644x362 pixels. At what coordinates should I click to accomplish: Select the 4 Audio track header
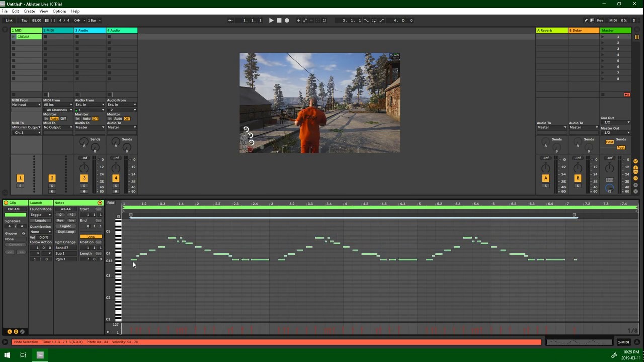click(122, 30)
